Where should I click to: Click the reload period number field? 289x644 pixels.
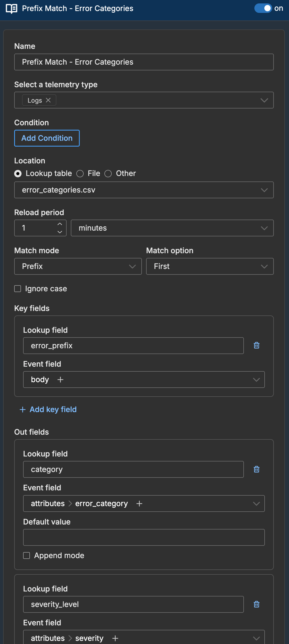(40, 228)
